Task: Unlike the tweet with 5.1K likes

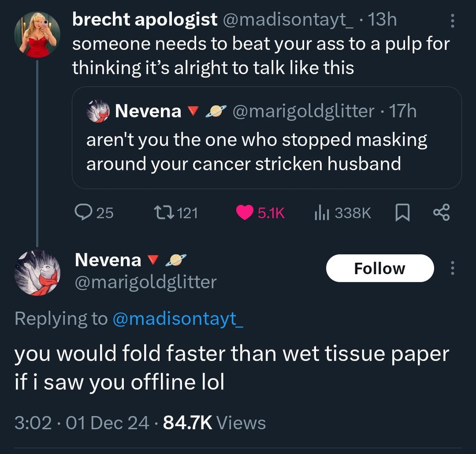Action: [246, 213]
